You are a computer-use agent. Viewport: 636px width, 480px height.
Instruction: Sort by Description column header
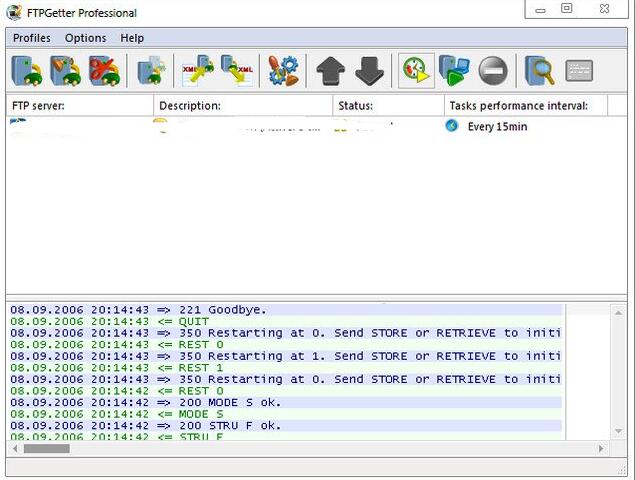click(243, 106)
